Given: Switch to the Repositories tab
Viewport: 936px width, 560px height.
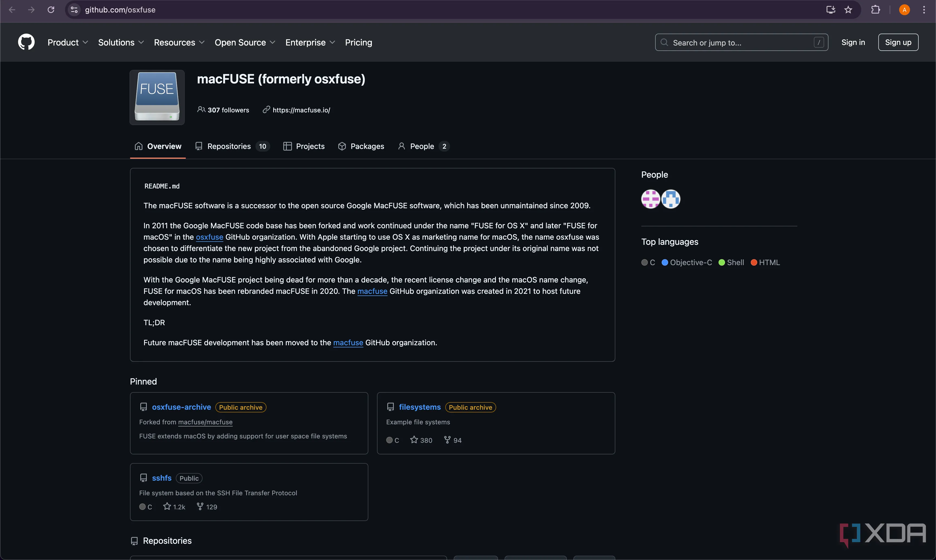Looking at the screenshot, I should [x=232, y=146].
